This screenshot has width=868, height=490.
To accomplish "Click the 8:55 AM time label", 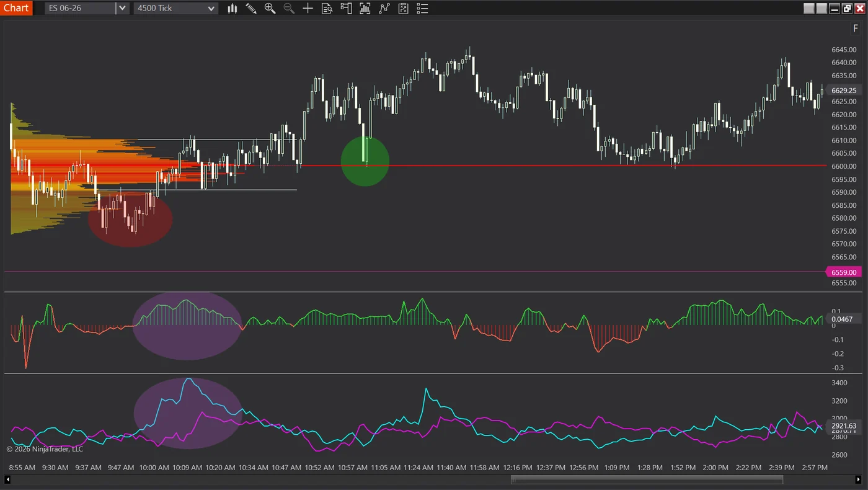I will coord(22,468).
